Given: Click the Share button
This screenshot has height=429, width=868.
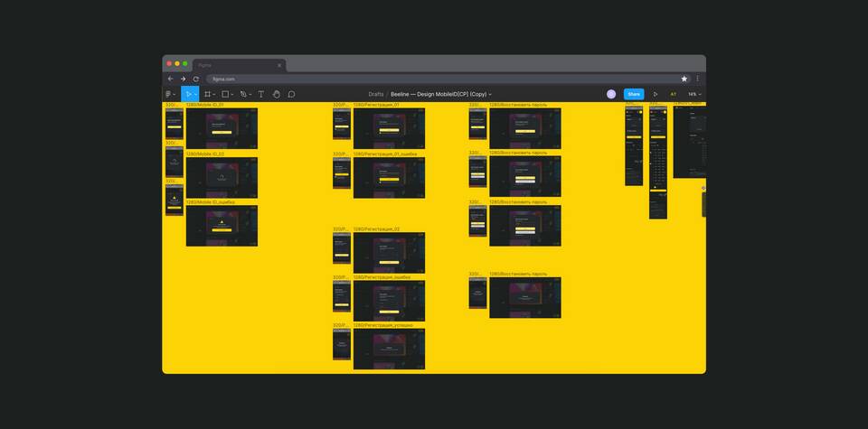Looking at the screenshot, I should click(634, 94).
